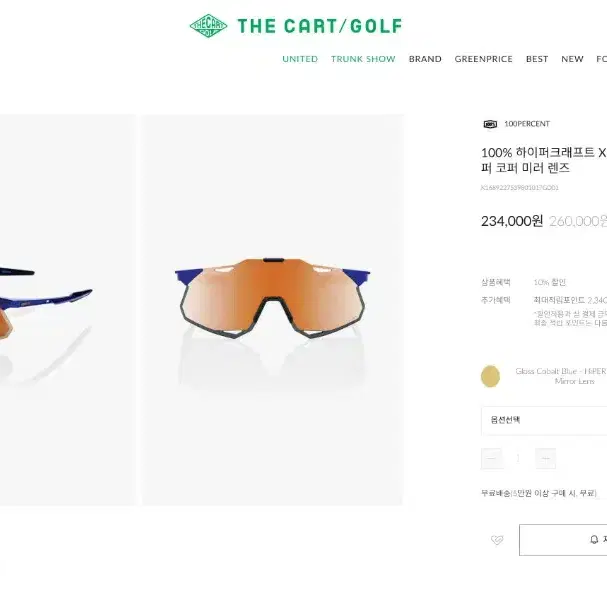Go to the BRAND menu
Image resolution: width=607 pixels, height=607 pixels.
point(425,59)
